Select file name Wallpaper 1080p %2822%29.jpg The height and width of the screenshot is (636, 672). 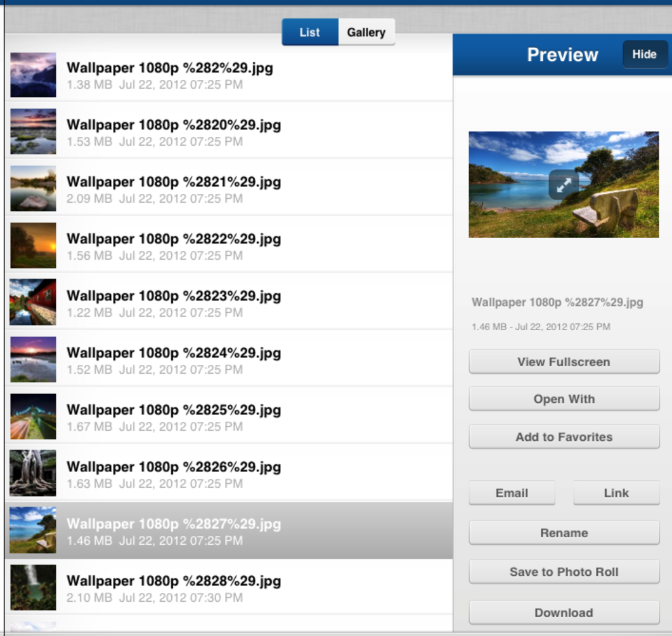(174, 239)
